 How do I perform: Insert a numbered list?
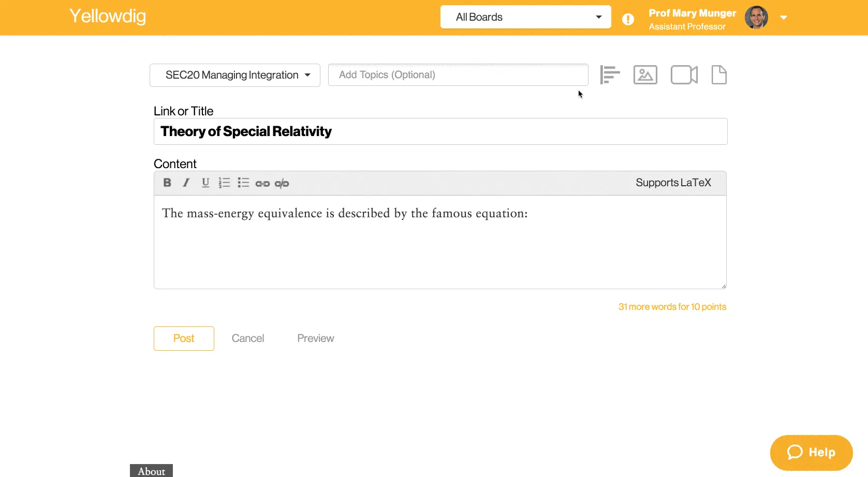224,183
